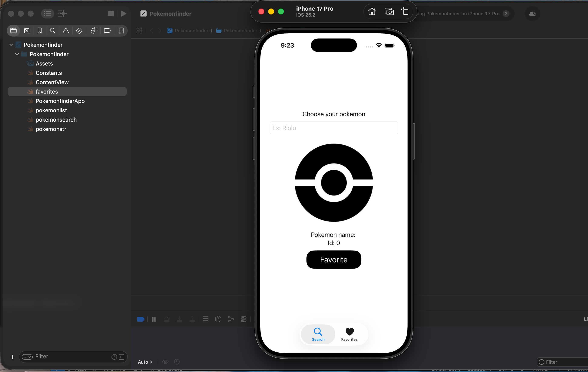
Task: Toggle source-controlled files filter icon
Action: coord(122,357)
